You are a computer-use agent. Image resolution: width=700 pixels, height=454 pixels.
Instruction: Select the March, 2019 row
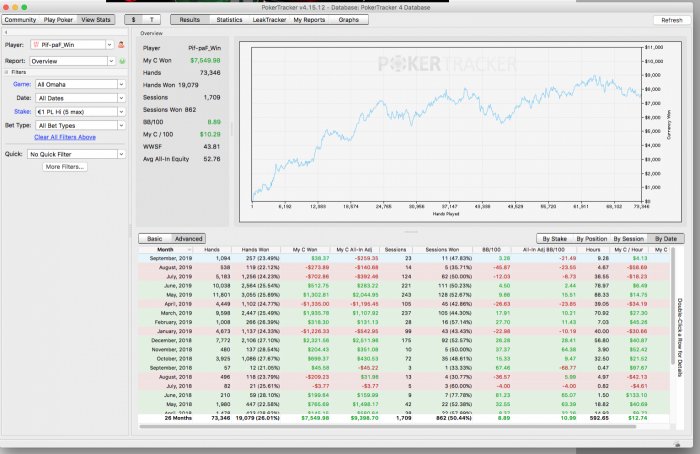(x=404, y=313)
